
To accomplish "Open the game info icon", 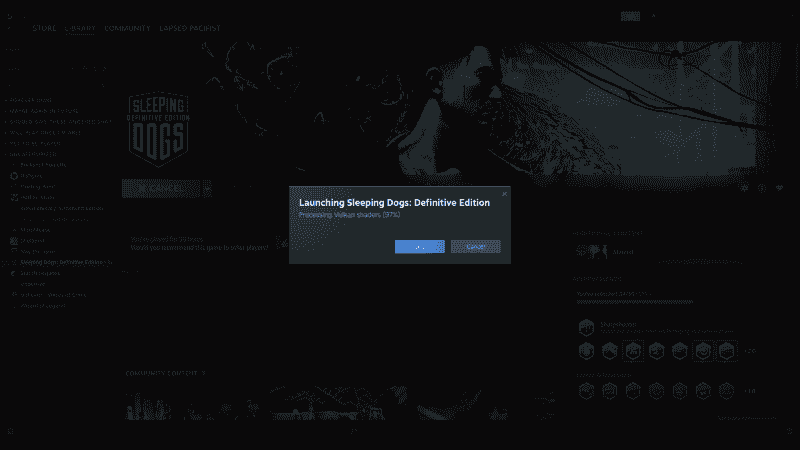I will pyautogui.click(x=762, y=188).
